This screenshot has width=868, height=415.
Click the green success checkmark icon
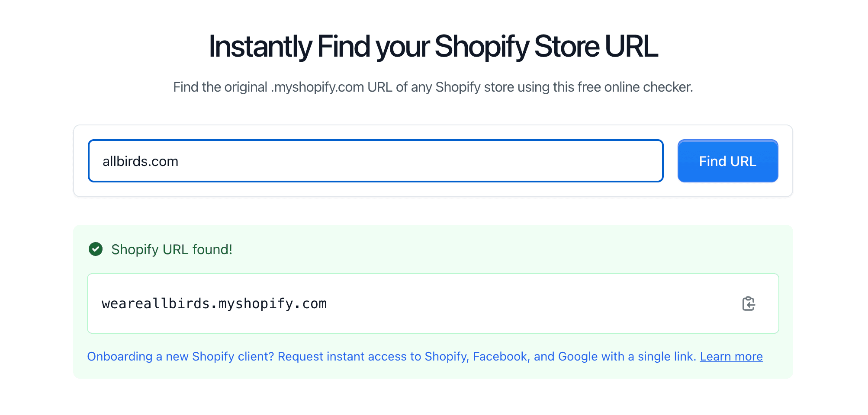(x=96, y=249)
